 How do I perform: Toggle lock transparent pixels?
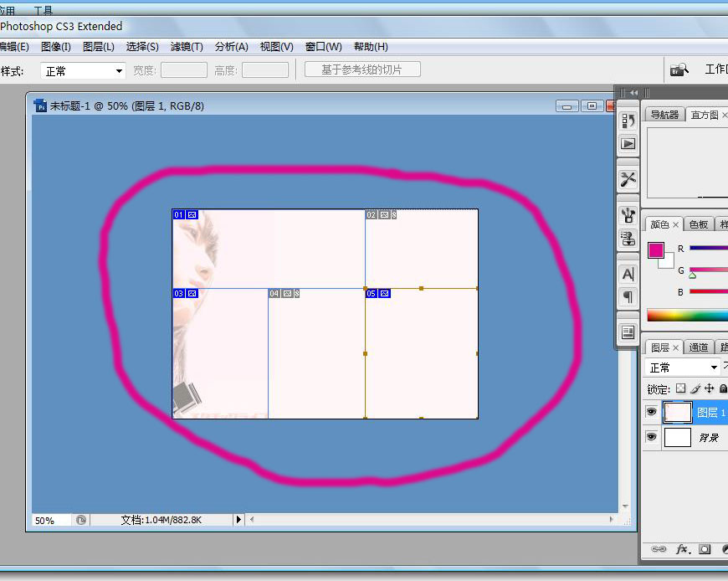(x=680, y=388)
